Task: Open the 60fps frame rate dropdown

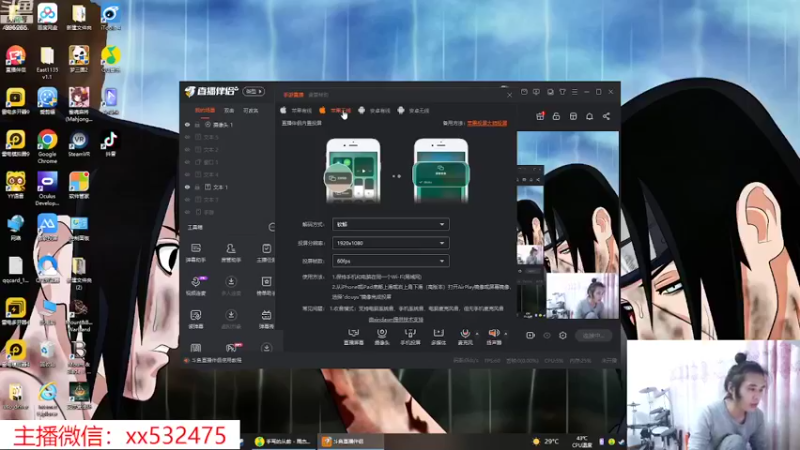Action: (391, 261)
